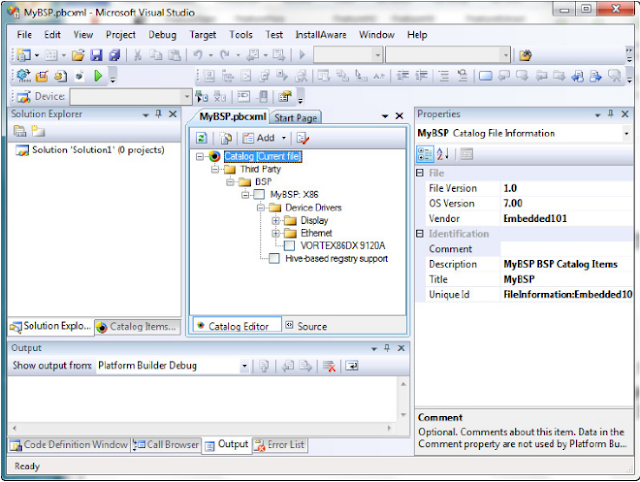
Task: Open the Properties object selector dropdown
Action: (626, 133)
